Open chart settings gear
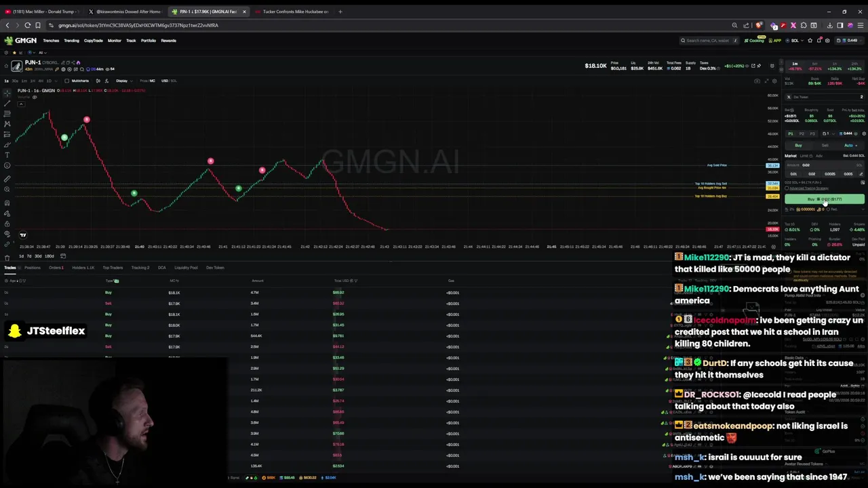This screenshot has height=488, width=868. [x=774, y=81]
